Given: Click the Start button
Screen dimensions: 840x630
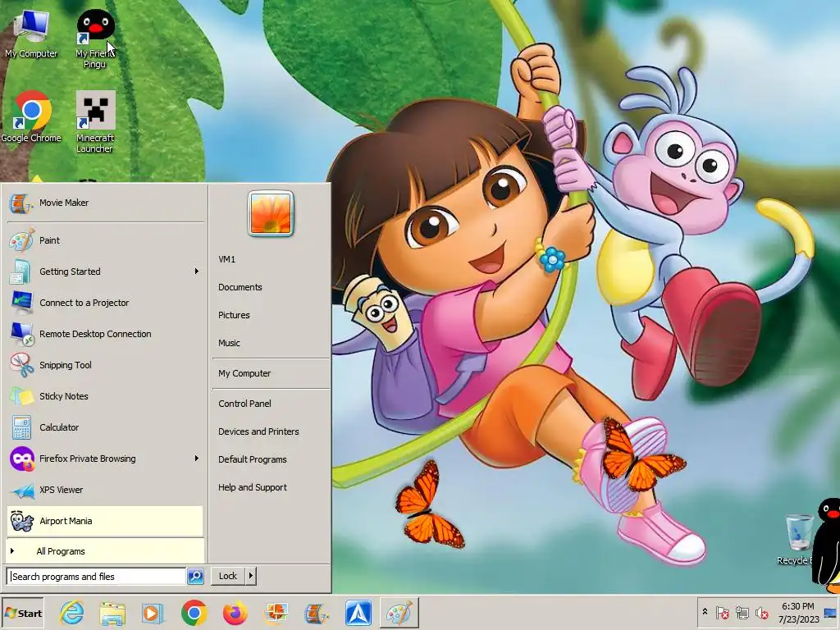Looking at the screenshot, I should (x=22, y=614).
